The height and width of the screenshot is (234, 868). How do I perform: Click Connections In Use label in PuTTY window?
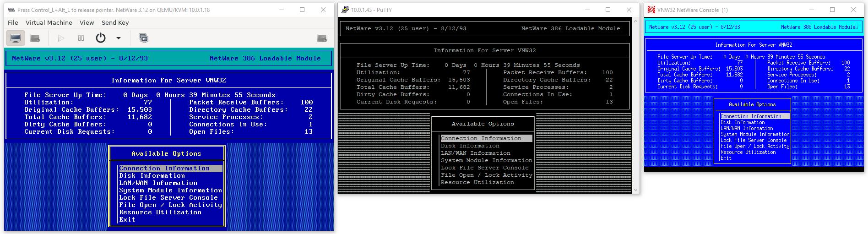point(538,94)
